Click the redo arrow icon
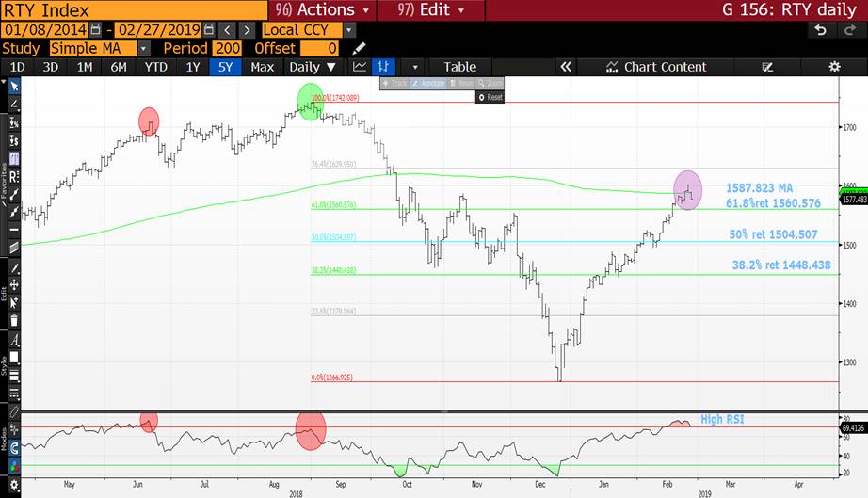Screen dimensions: 868x498 click(850, 30)
